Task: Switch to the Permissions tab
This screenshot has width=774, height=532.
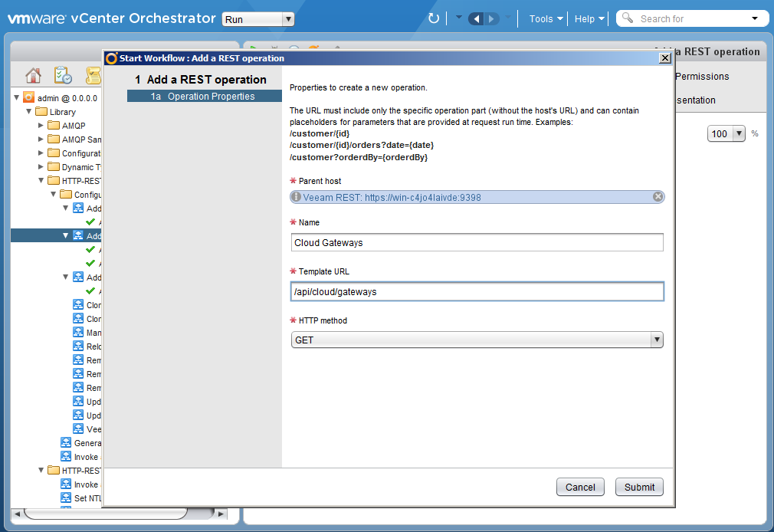Action: point(702,76)
